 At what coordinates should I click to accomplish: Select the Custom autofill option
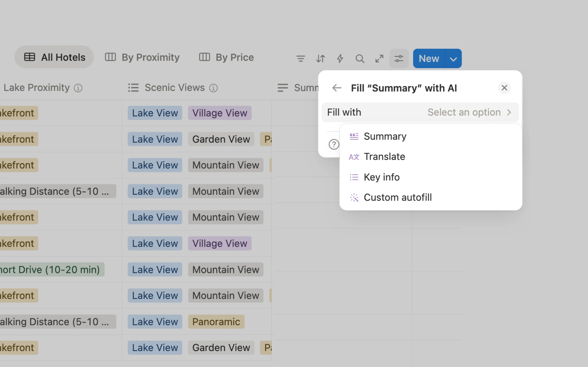[x=397, y=197]
